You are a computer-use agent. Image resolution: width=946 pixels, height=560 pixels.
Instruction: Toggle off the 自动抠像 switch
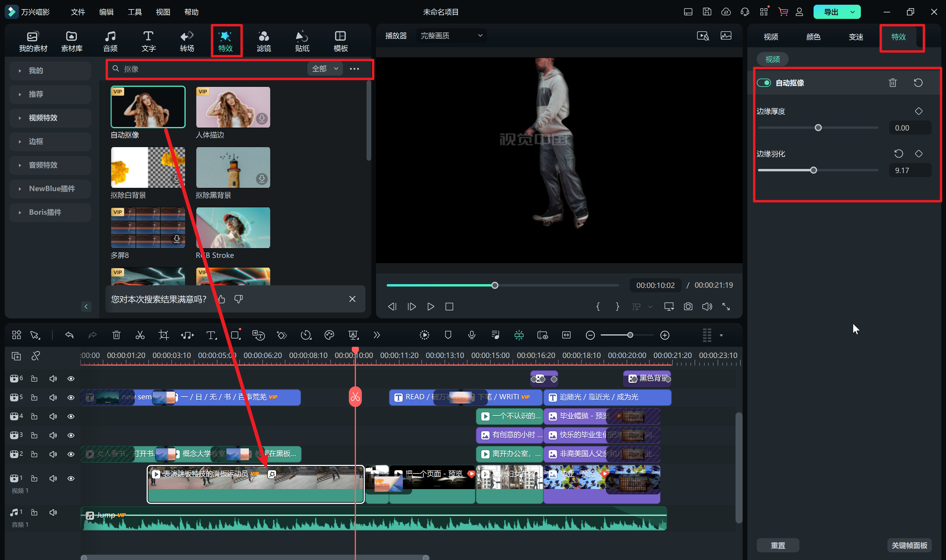764,83
